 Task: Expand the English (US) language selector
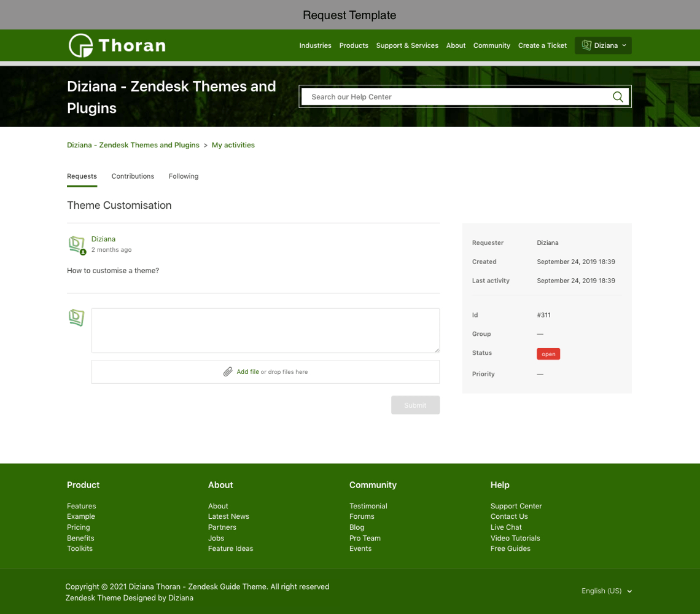click(x=606, y=591)
